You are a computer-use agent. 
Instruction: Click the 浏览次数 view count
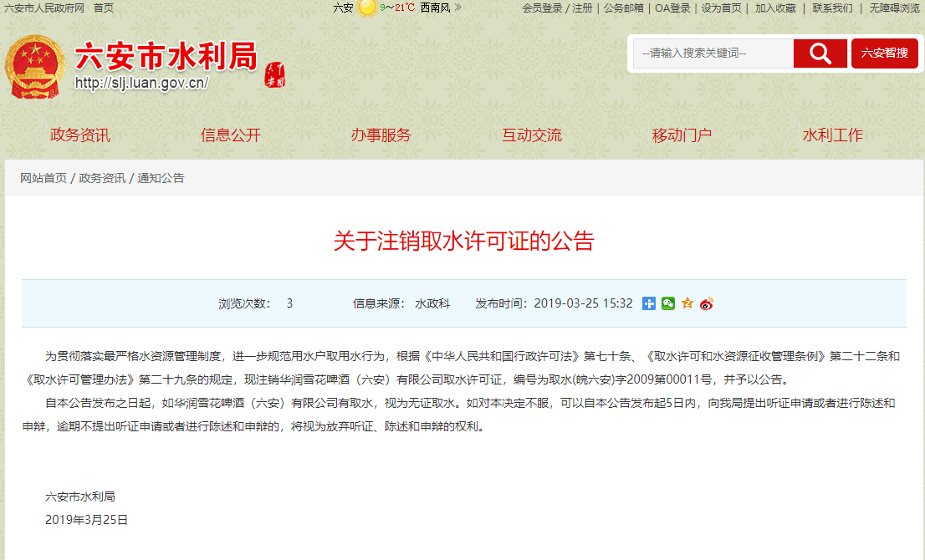(x=255, y=303)
